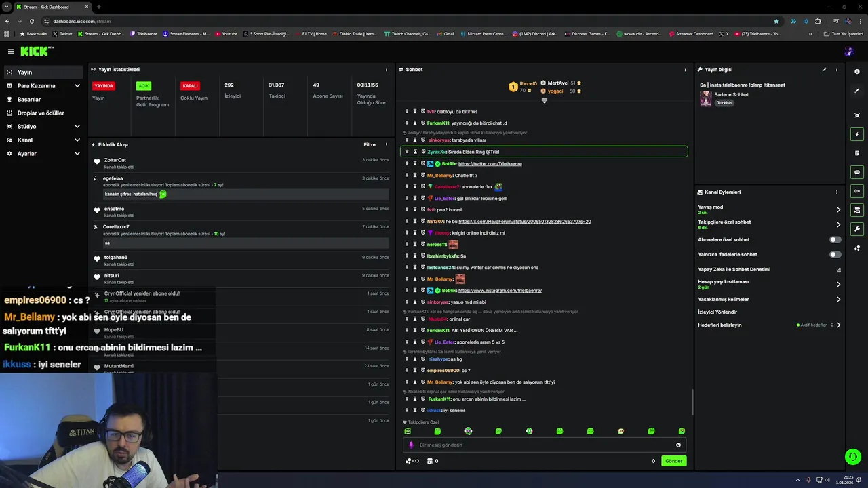The height and width of the screenshot is (488, 868).
Task: Toggle Yalnızca ifadelerle sohbet switch
Action: [x=835, y=254]
